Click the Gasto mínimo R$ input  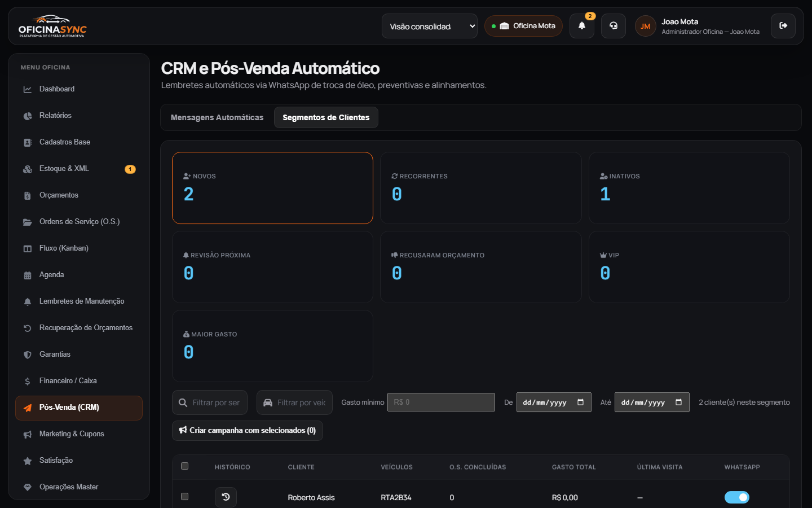pos(441,402)
